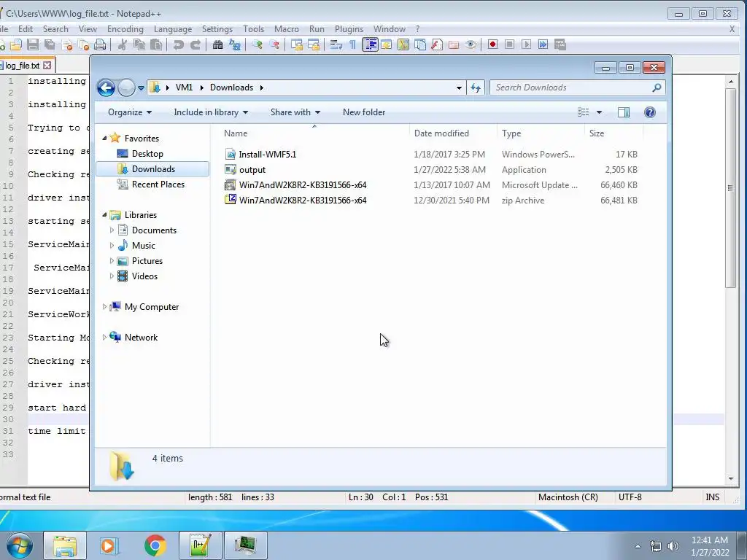
Task: Open Chrome from the taskbar
Action: (155, 545)
